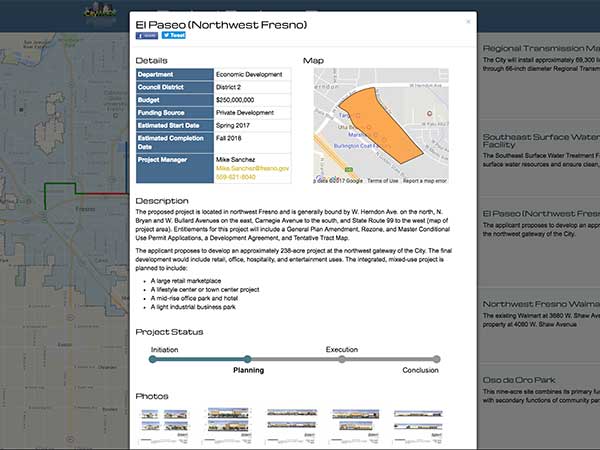Image resolution: width=600 pixels, height=450 pixels.
Task: Email Mike.Sanchez@fresno.gov link
Action: click(253, 168)
